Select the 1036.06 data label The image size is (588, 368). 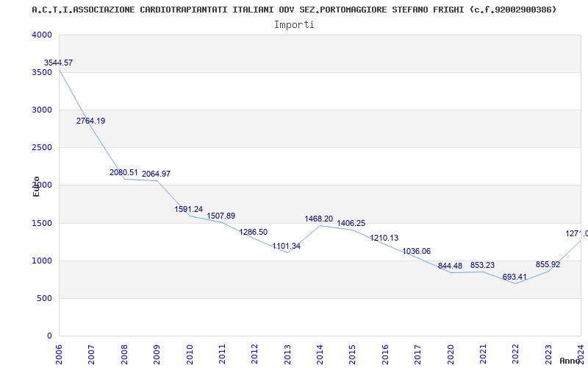click(416, 251)
